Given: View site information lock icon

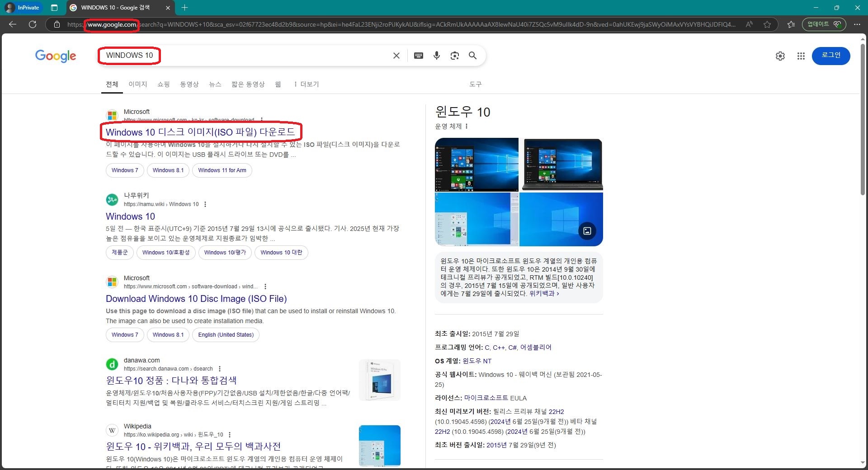Looking at the screenshot, I should (57, 24).
